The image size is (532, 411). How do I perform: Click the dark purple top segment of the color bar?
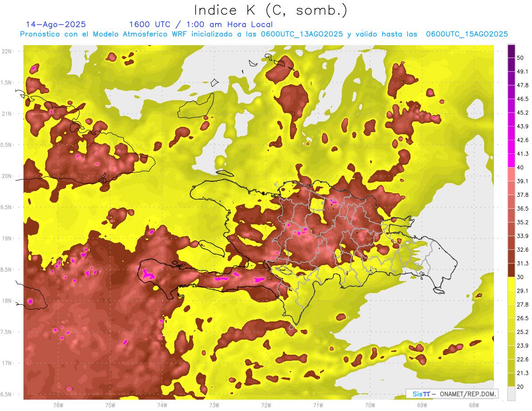[x=511, y=51]
